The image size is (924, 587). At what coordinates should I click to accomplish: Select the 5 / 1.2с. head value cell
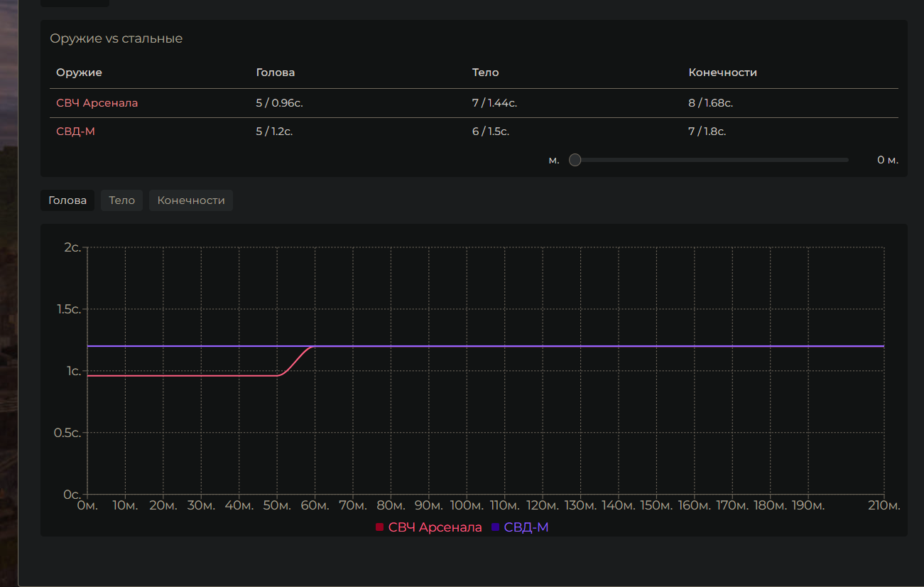pos(274,131)
